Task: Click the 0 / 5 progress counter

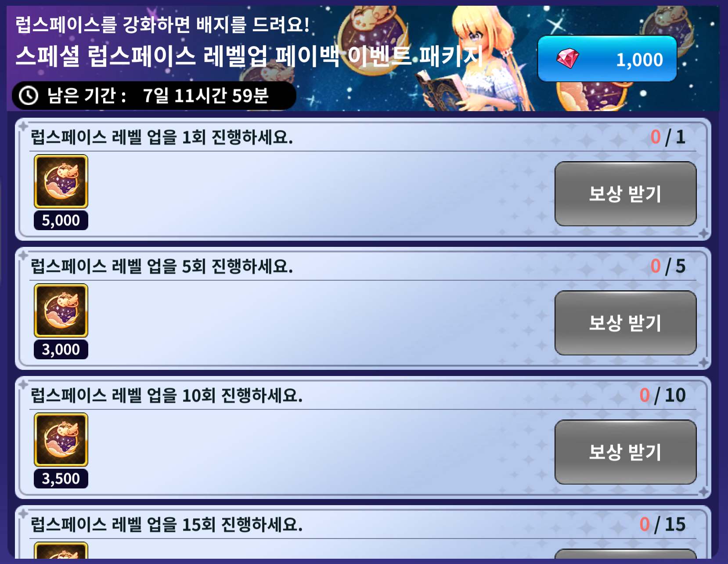Action: coord(668,266)
